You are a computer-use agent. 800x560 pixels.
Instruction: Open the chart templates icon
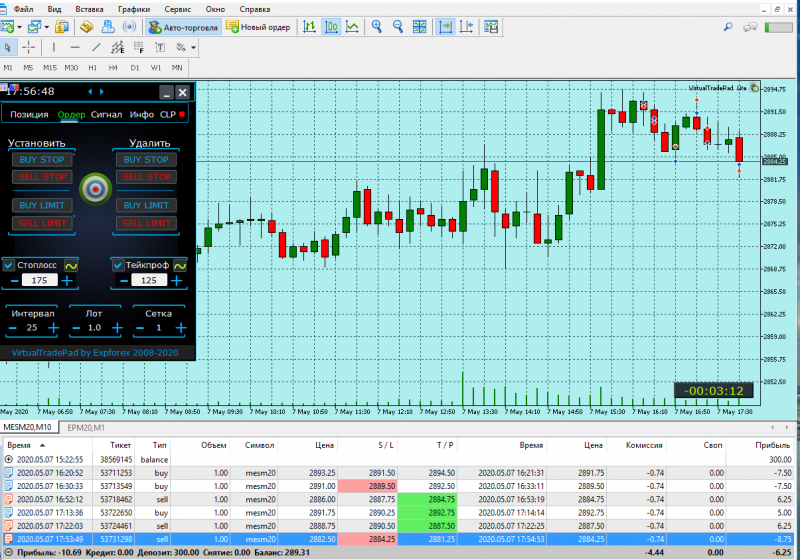click(491, 27)
